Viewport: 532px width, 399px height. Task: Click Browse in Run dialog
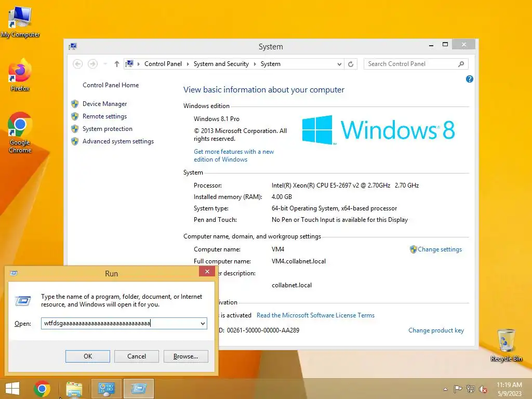coord(185,356)
